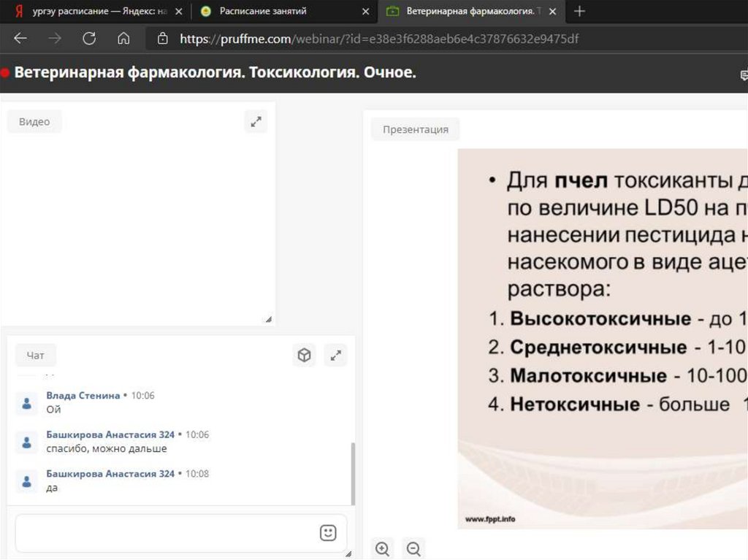Reload the webinar page
The width and height of the screenshot is (748, 560).
tap(89, 39)
